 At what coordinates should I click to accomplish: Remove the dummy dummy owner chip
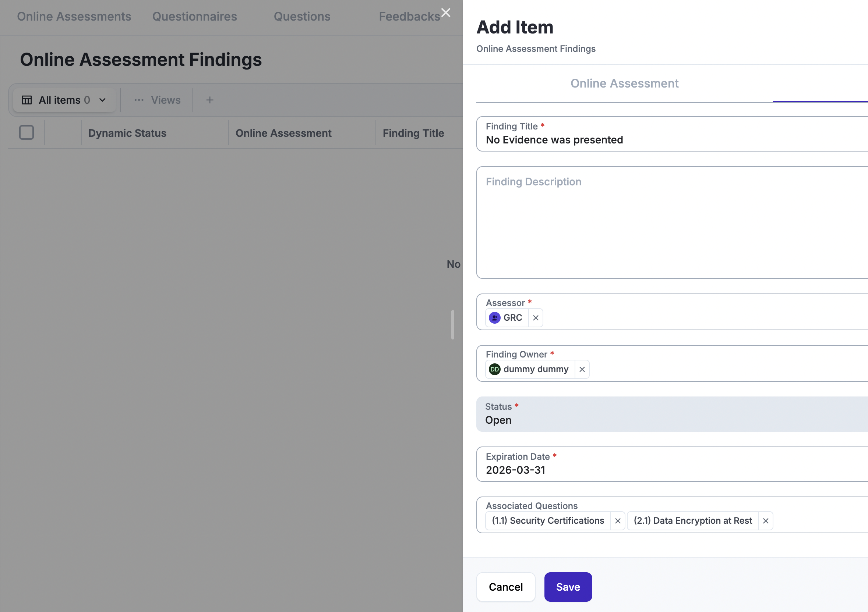(x=582, y=369)
